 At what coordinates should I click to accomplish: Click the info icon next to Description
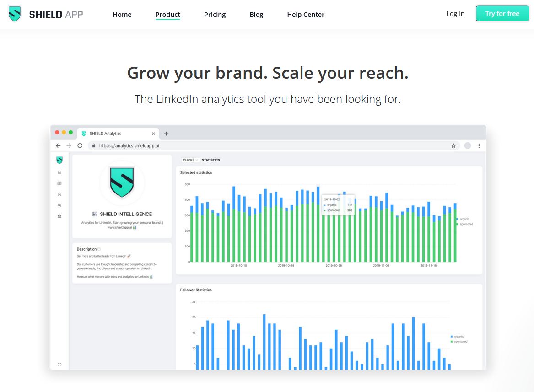pos(99,249)
